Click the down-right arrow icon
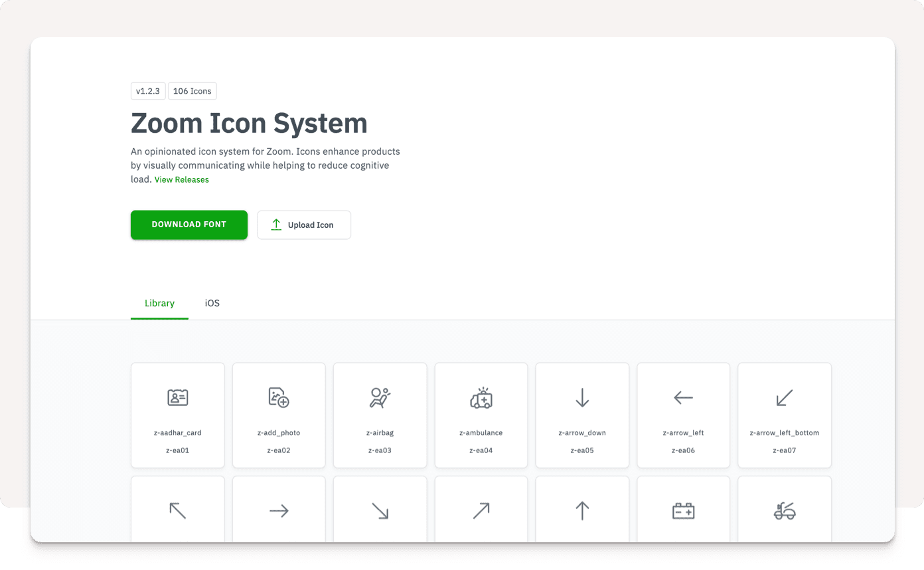 coord(380,510)
